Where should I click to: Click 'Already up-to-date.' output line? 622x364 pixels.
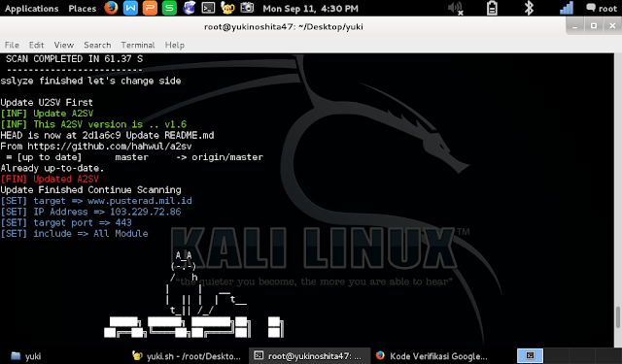tap(52, 168)
